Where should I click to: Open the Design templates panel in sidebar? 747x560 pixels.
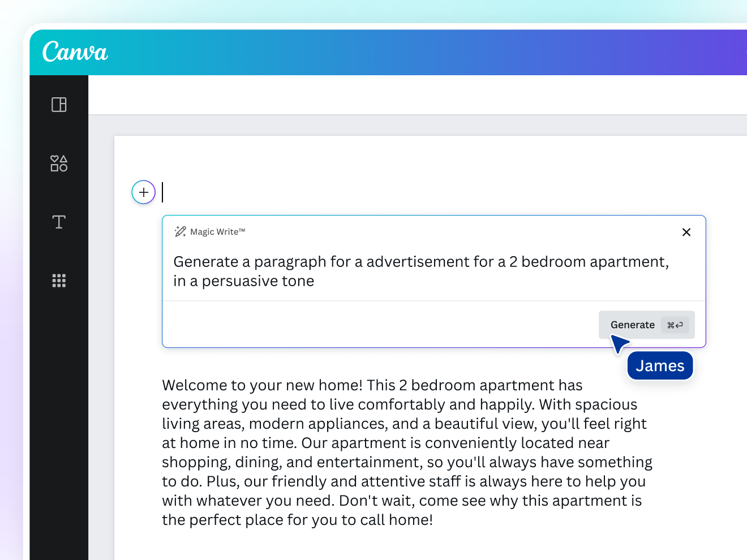(x=59, y=105)
